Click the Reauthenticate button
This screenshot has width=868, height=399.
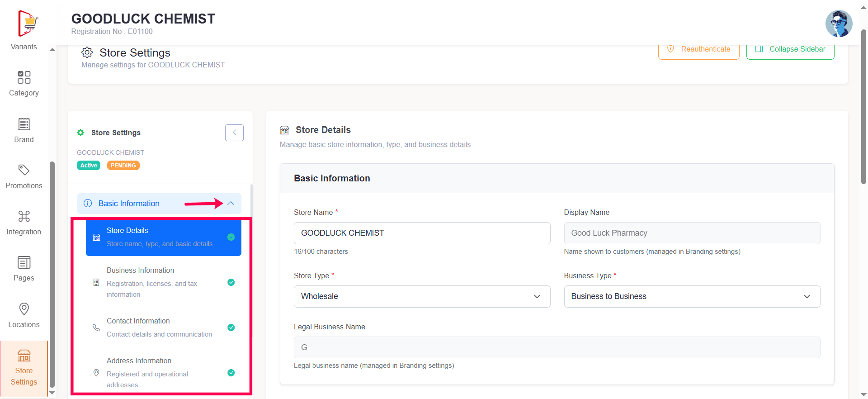point(698,49)
